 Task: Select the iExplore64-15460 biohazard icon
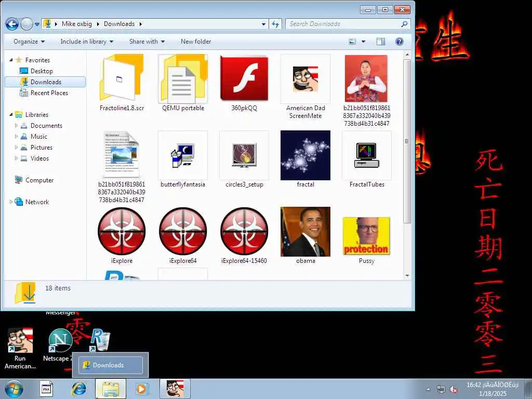pyautogui.click(x=244, y=231)
